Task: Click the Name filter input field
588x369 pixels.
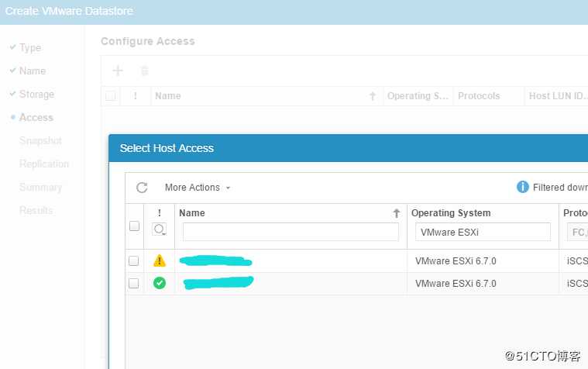Action: [291, 232]
